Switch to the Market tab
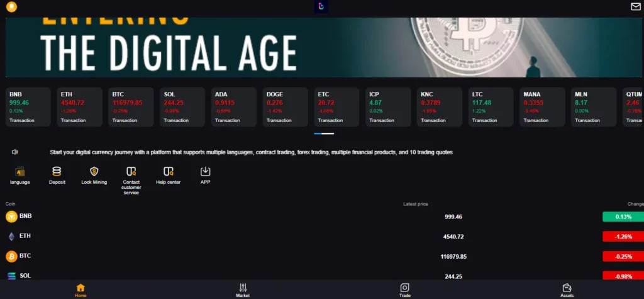644x299 pixels. (243, 290)
